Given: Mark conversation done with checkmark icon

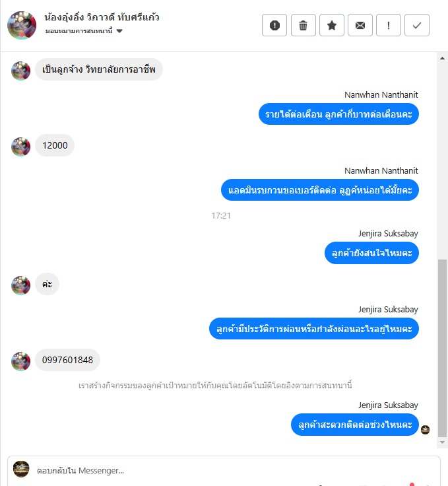Looking at the screenshot, I should (417, 25).
